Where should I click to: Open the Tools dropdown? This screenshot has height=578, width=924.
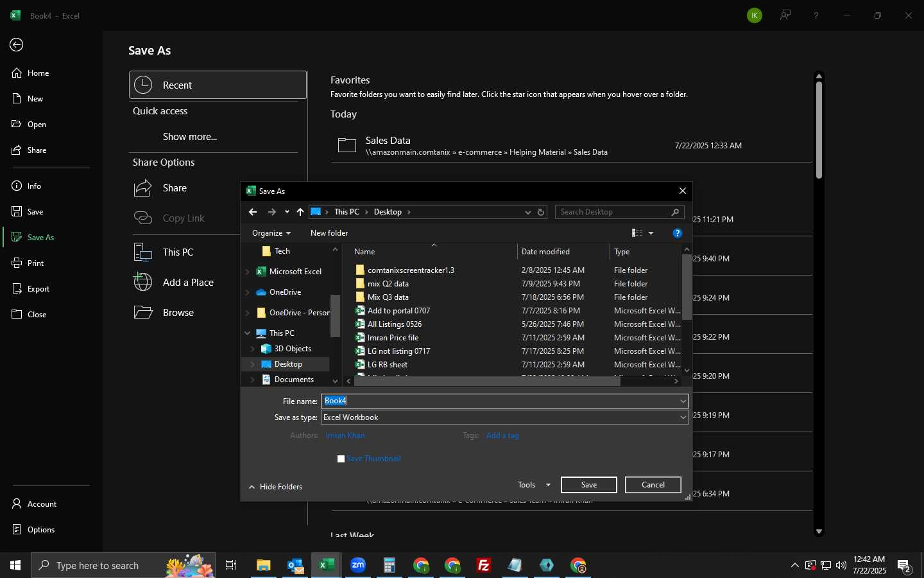(x=534, y=485)
